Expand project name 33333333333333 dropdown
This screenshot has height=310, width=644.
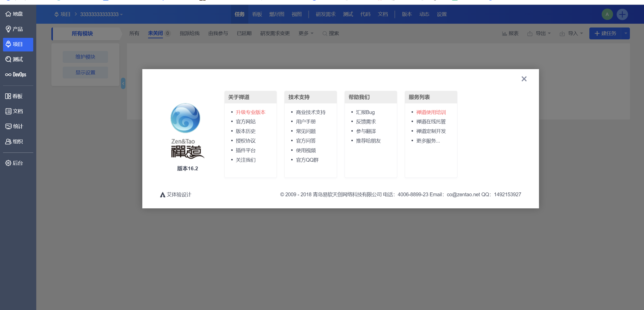point(101,14)
